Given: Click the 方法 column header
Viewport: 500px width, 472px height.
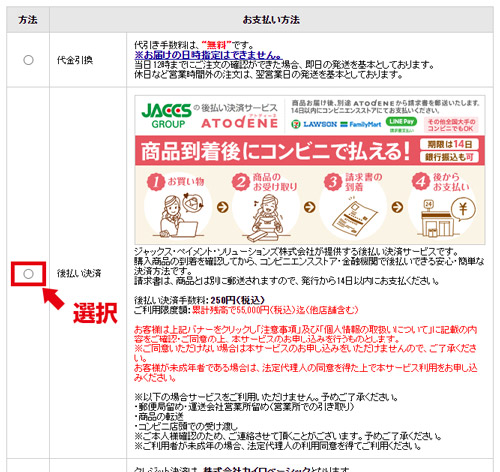Looking at the screenshot, I should pyautogui.click(x=28, y=20).
